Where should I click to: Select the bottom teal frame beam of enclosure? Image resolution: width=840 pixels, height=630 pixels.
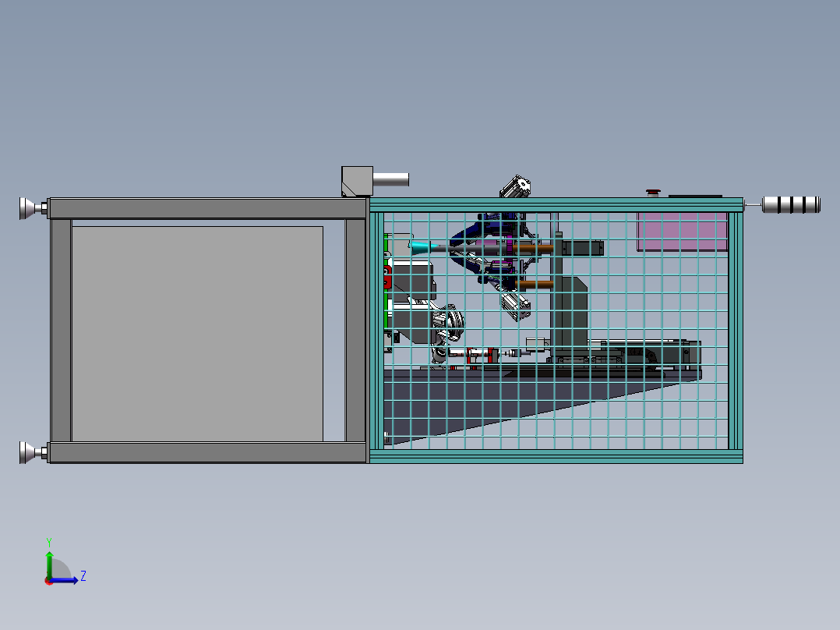click(x=556, y=456)
